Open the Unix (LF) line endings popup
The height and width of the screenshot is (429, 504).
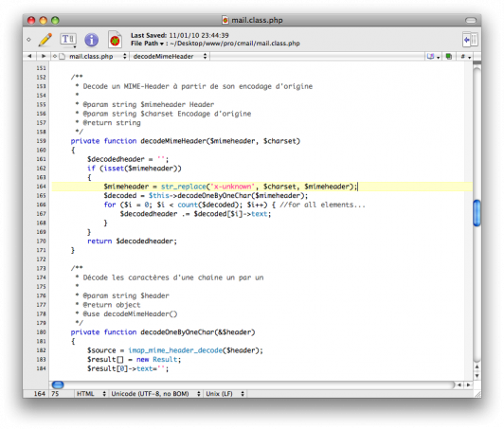225,394
